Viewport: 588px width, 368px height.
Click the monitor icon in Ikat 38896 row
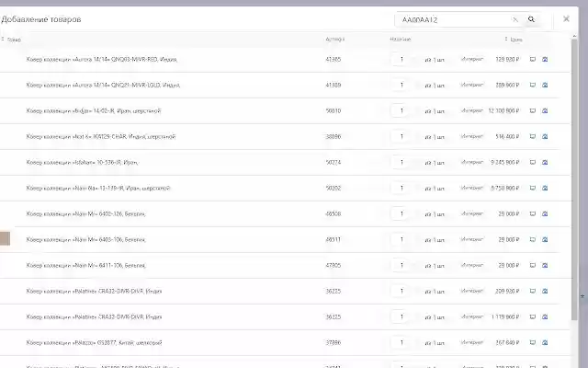tap(533, 137)
